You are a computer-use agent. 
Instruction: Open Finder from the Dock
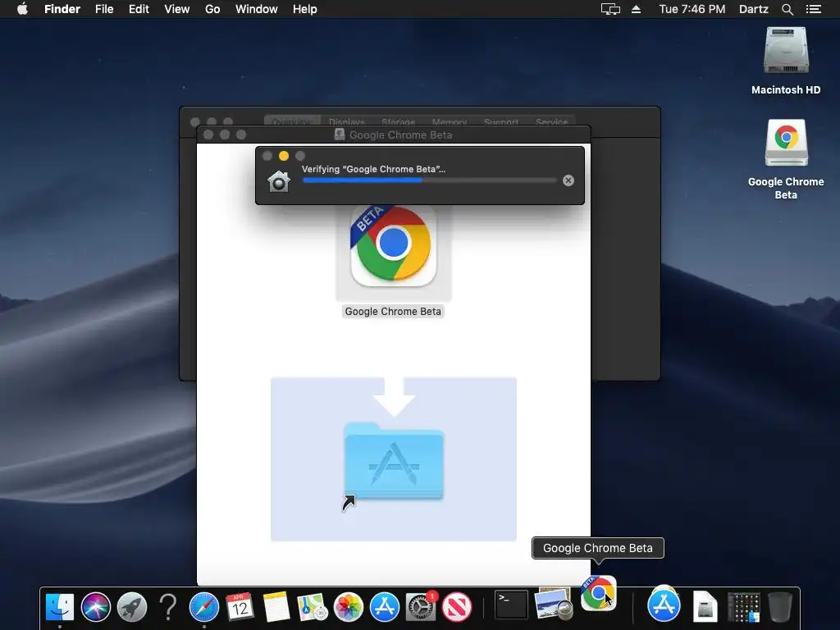coord(59,608)
